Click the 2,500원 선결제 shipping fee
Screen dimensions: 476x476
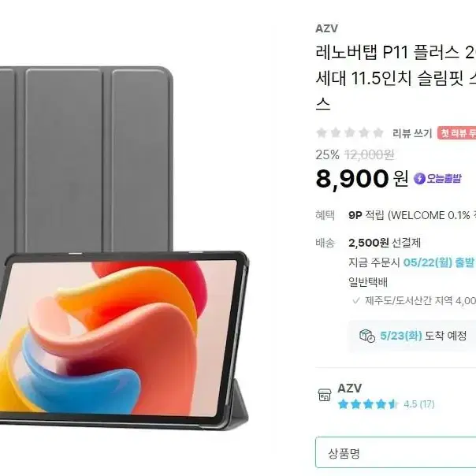tap(385, 243)
